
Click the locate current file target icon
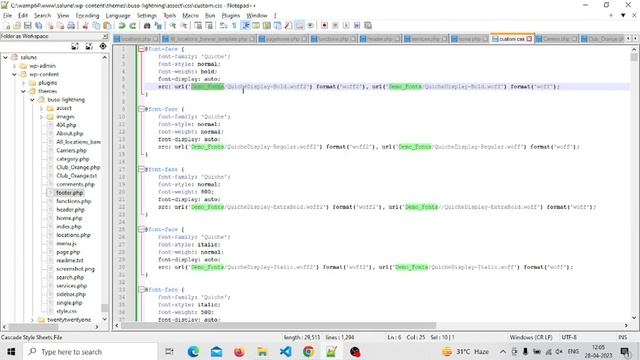103,47
